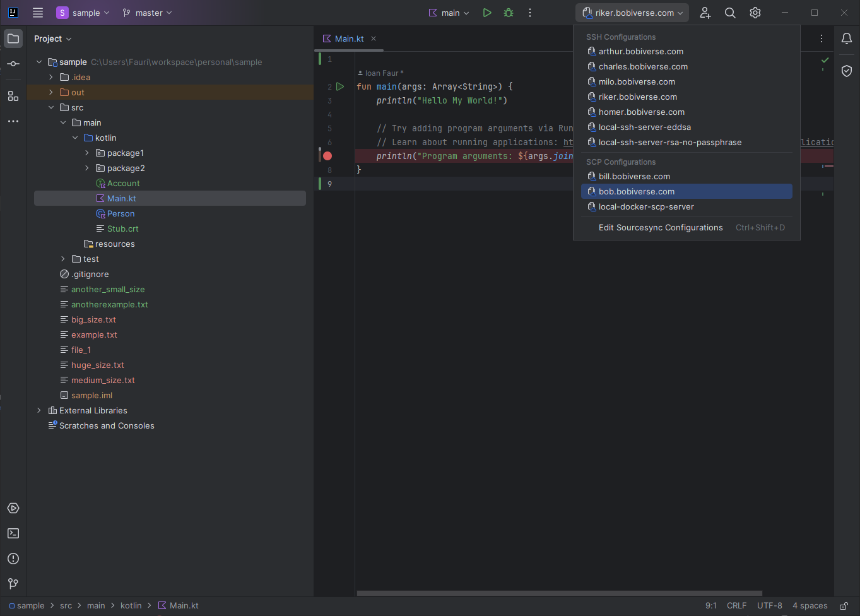Expand the test folder
Viewport: 860px width, 616px height.
[x=63, y=259]
